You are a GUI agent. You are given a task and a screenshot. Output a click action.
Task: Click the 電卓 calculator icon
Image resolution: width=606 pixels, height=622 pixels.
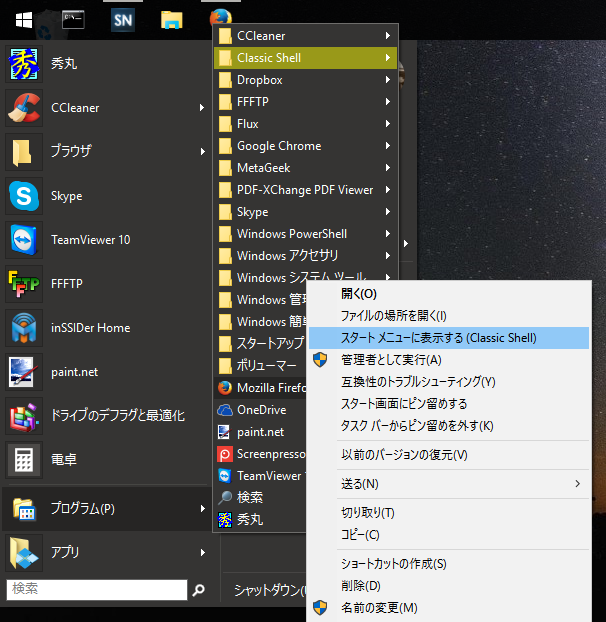pos(24,460)
